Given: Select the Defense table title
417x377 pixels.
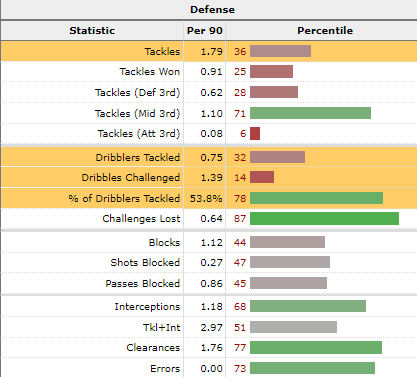Looking at the screenshot, I should [x=212, y=9].
